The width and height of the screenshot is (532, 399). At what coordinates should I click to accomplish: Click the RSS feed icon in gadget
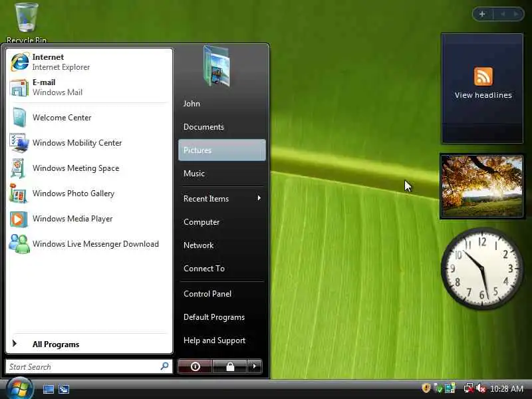[x=483, y=76]
